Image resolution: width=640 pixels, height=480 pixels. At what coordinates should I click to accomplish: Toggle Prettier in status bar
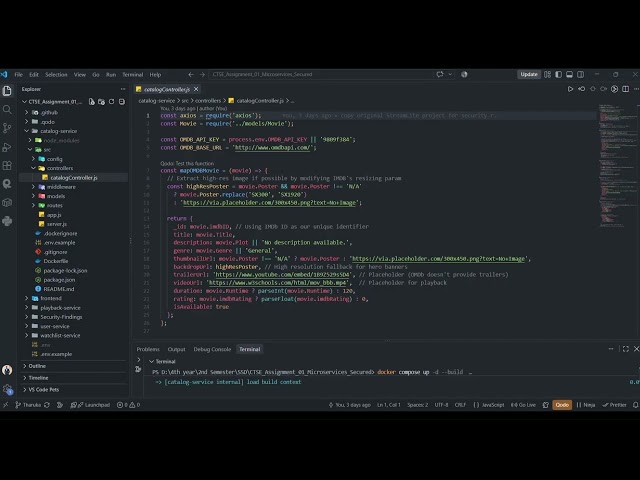614,405
